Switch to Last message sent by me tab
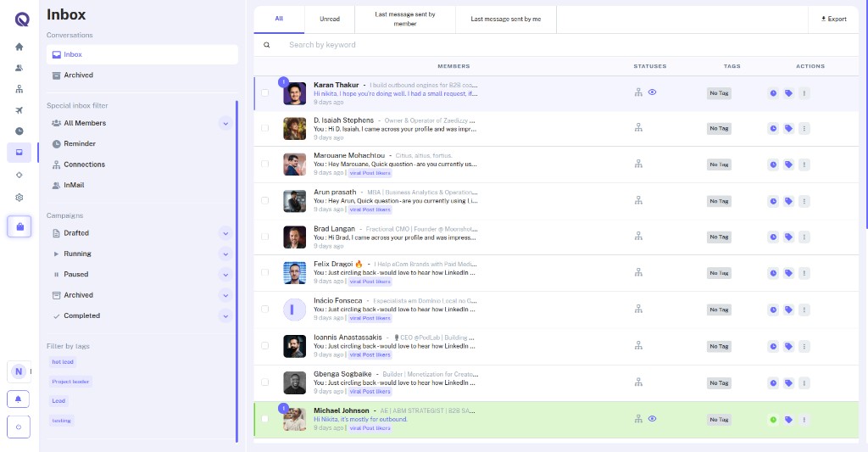868x452 pixels. pos(506,20)
